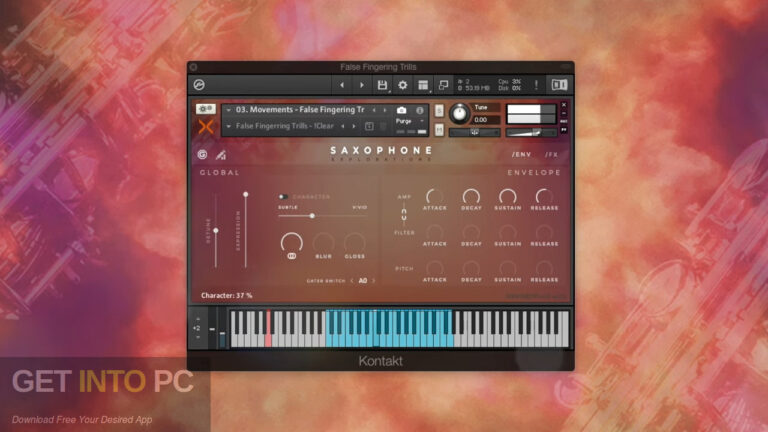Take a snapshot with camera icon
This screenshot has height=432, width=768.
402,110
